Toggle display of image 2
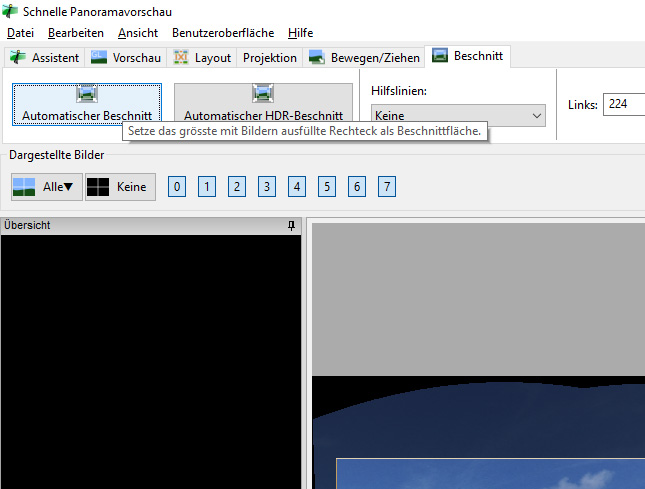Image resolution: width=645 pixels, height=489 pixels. pos(237,187)
